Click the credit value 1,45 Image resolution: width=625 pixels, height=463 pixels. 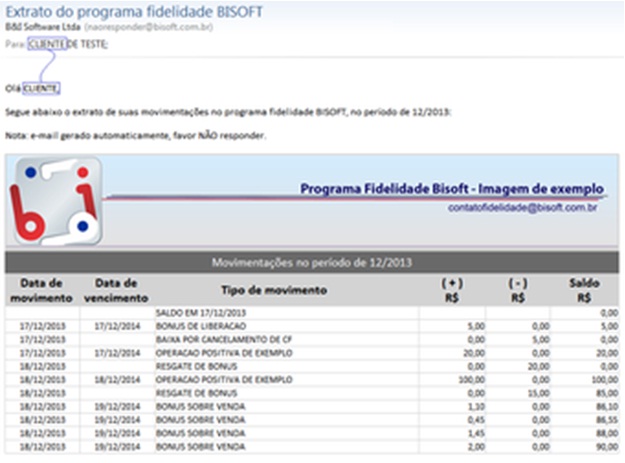click(x=476, y=434)
